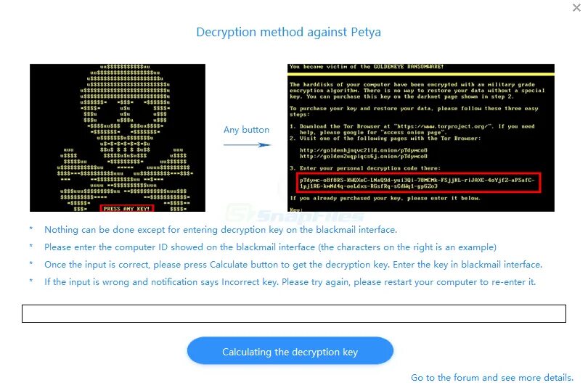Click the skull ASCII art image
The image size is (588, 388).
point(118,138)
